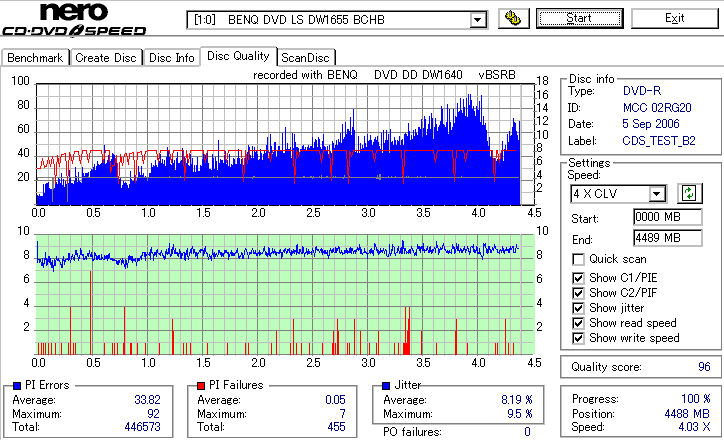The height and width of the screenshot is (441, 724).
Task: Switch to the Benchmark tab
Action: coord(35,58)
